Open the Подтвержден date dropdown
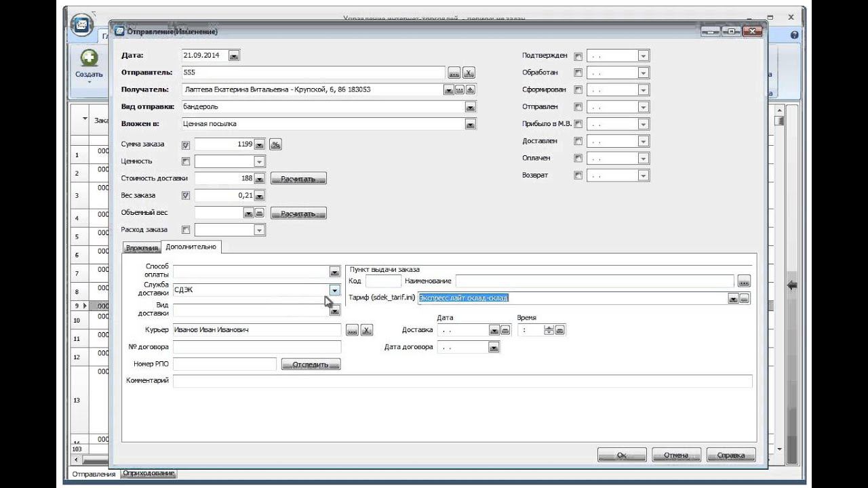Image resolution: width=868 pixels, height=488 pixels. pyautogui.click(x=644, y=56)
